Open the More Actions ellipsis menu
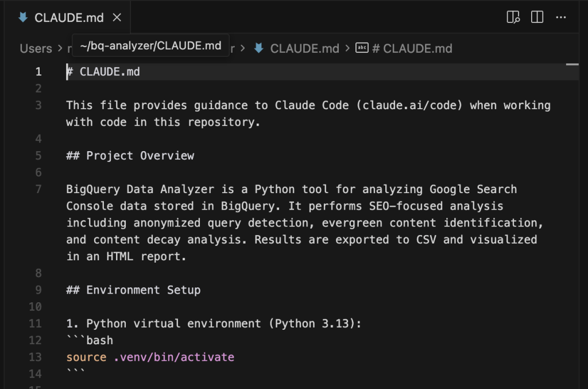 pos(561,17)
